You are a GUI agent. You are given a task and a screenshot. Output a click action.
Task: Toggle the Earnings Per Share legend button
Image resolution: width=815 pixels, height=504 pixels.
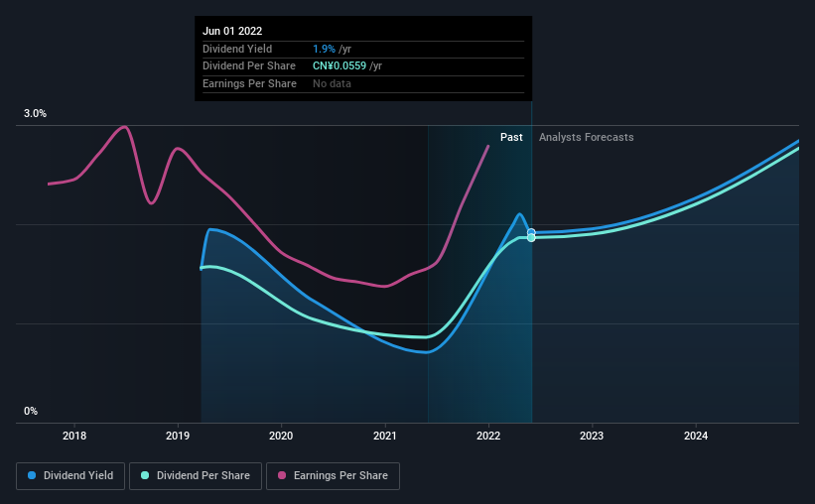pyautogui.click(x=333, y=476)
